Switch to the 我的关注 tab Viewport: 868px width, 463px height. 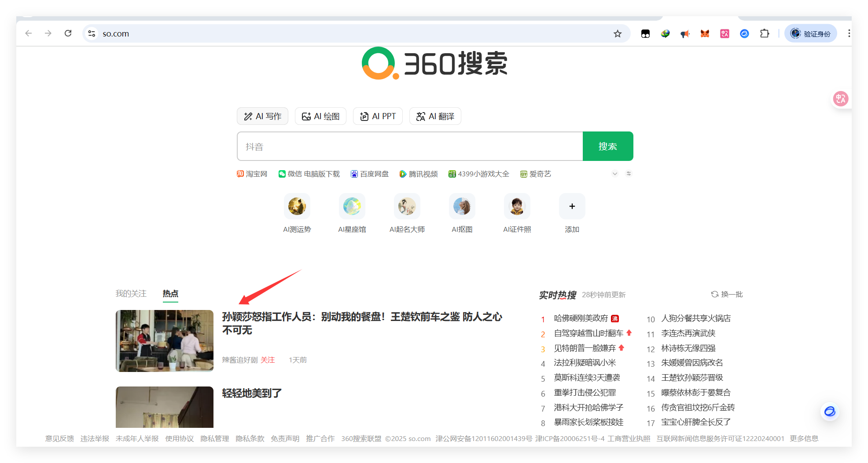tap(131, 293)
